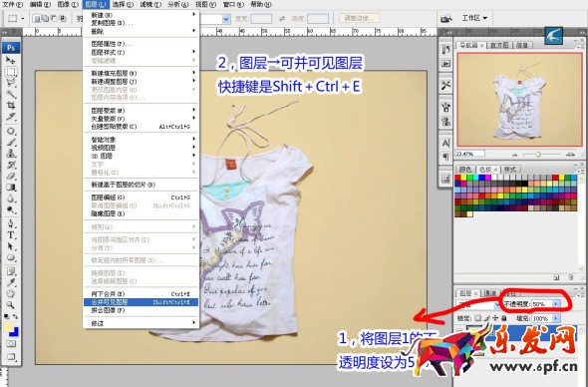Select the Hand tool
Image resolution: width=588 pixels, height=387 pixels.
(x=11, y=293)
